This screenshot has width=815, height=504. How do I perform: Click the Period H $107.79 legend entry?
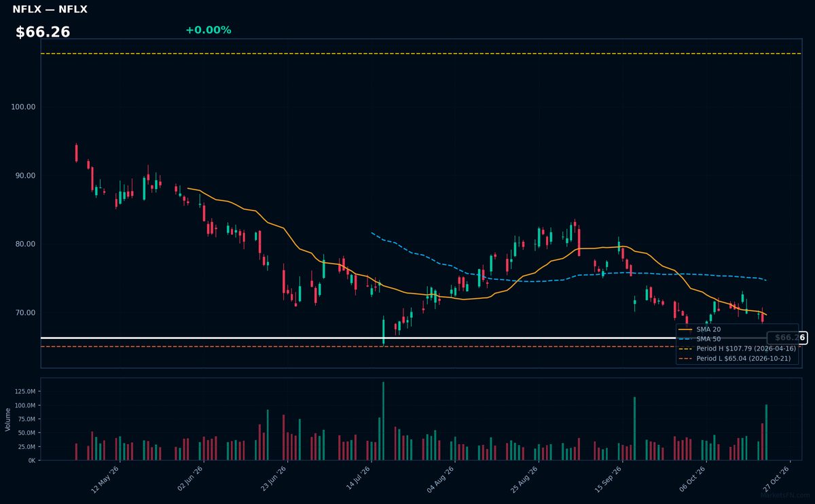pyautogui.click(x=737, y=348)
